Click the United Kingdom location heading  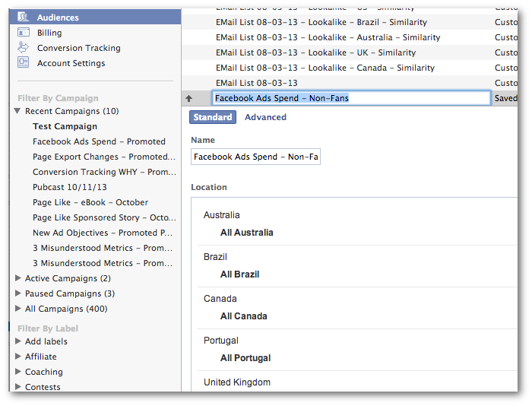coord(237,382)
